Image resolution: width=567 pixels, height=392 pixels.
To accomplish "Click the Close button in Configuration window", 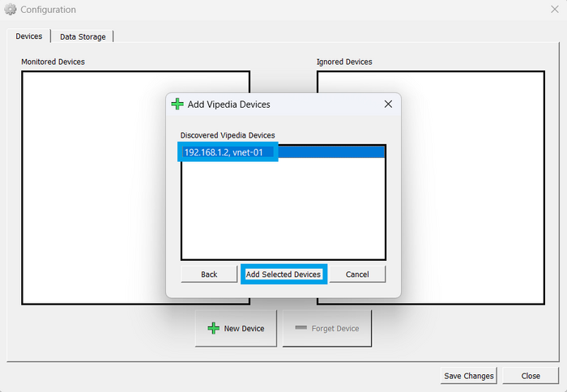I will click(x=531, y=376).
